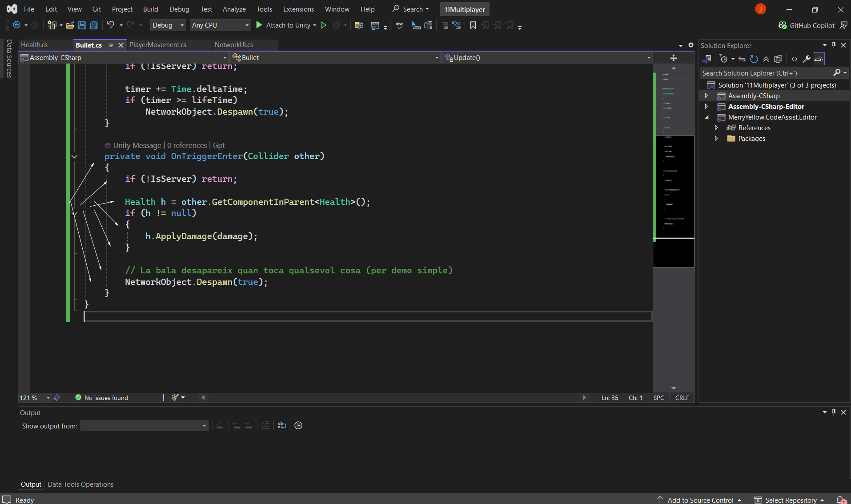Viewport: 851px width, 504px height.
Task: Refresh the Solution Explorer view
Action: click(x=754, y=59)
